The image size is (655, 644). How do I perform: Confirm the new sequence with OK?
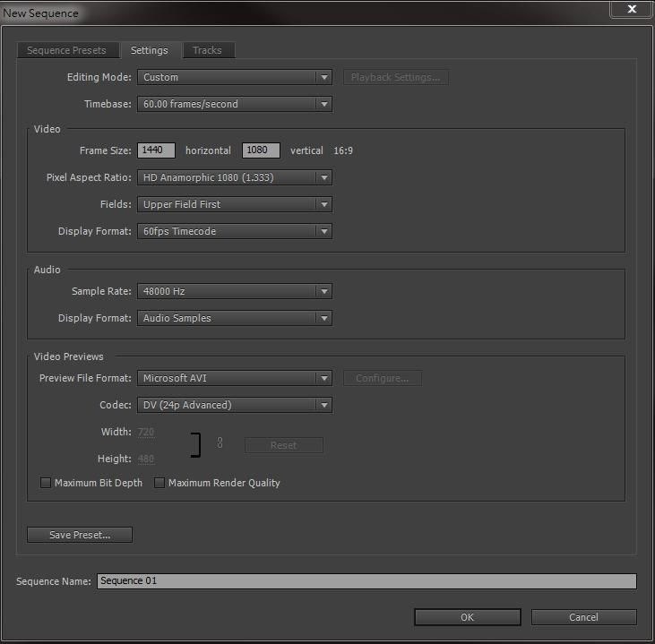[x=468, y=617]
